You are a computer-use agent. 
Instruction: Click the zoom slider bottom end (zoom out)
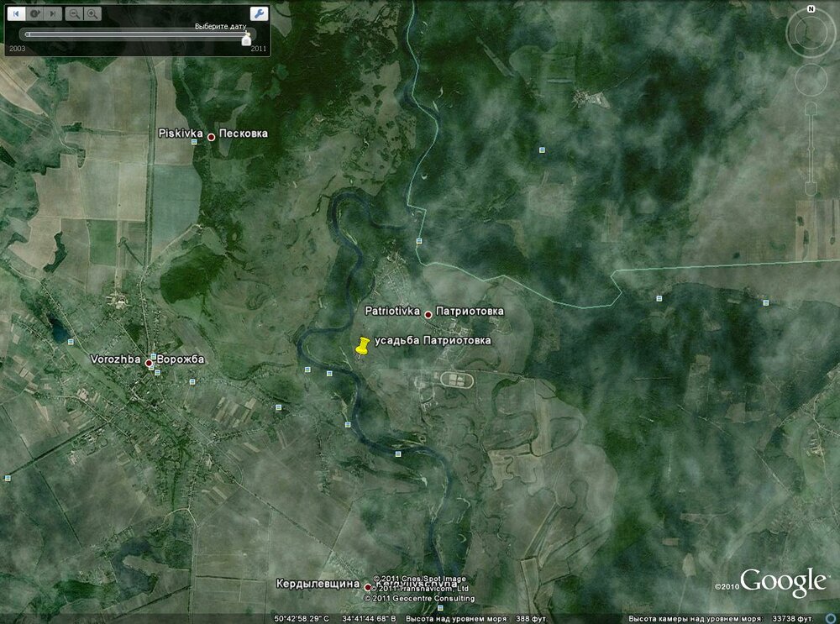coord(811,188)
